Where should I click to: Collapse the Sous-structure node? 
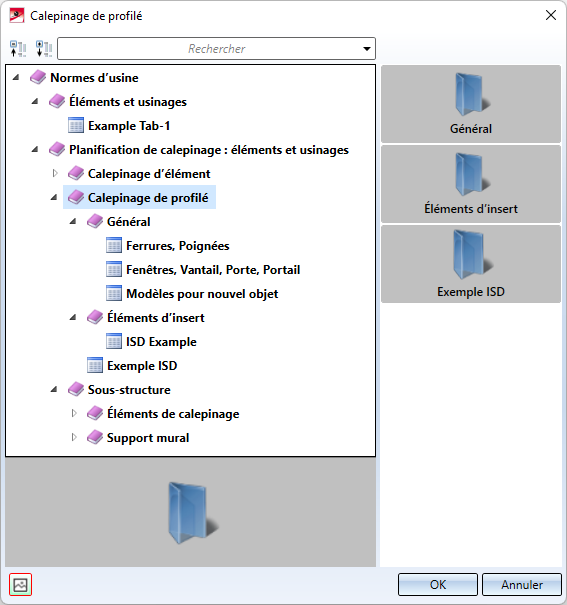(54, 390)
